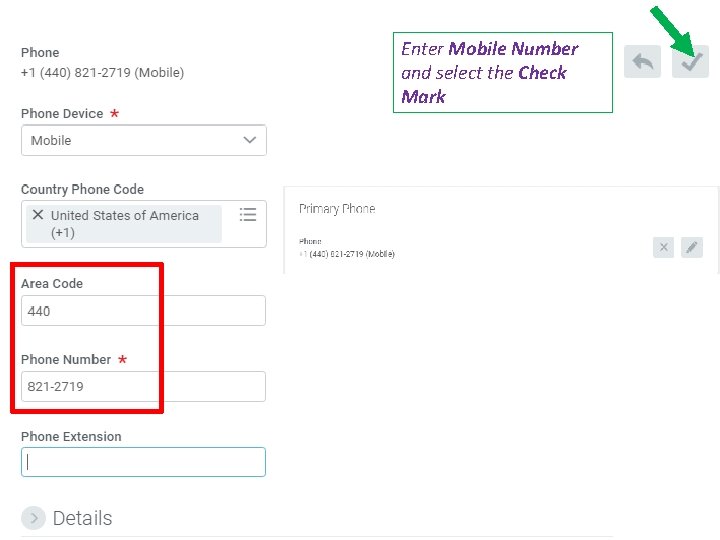Click the Primary Phone heading
The image size is (720, 540).
(337, 209)
